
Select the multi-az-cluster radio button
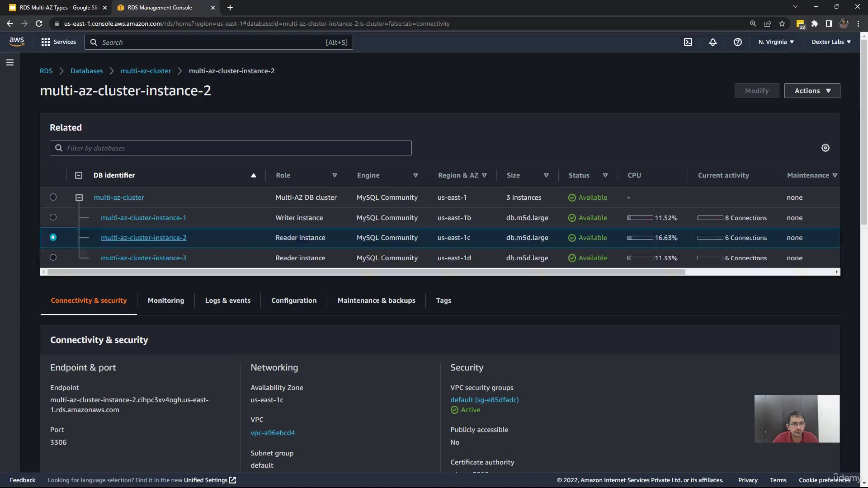pyautogui.click(x=53, y=197)
